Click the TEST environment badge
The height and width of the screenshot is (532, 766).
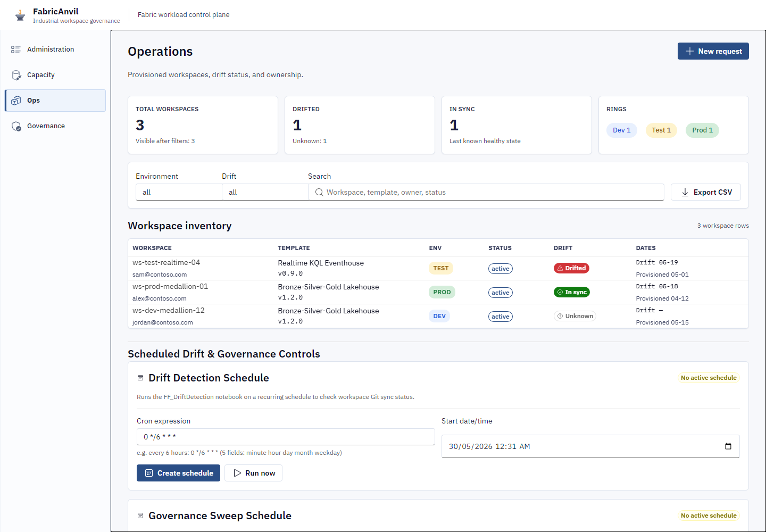click(x=440, y=268)
